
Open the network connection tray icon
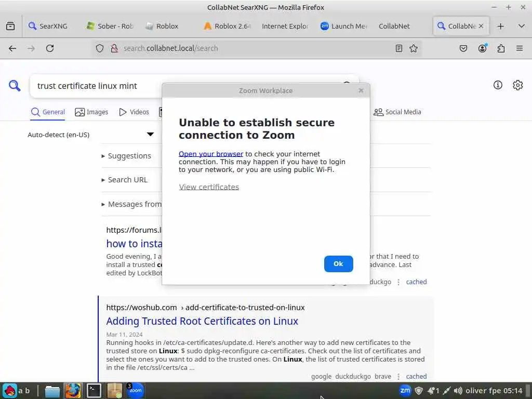click(x=446, y=391)
